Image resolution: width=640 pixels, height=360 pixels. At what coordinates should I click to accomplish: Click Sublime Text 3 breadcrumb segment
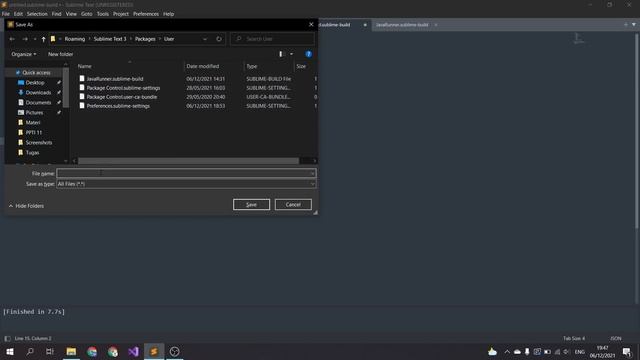point(110,39)
